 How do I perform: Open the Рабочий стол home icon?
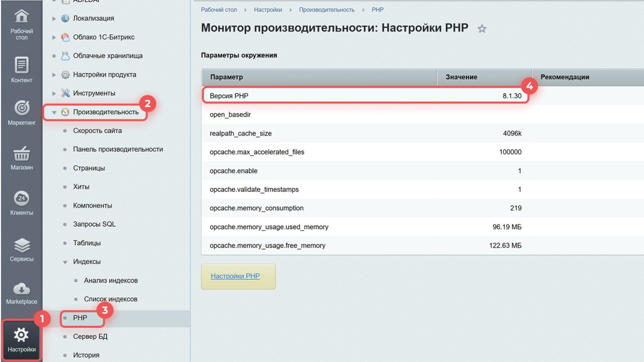coord(21,17)
